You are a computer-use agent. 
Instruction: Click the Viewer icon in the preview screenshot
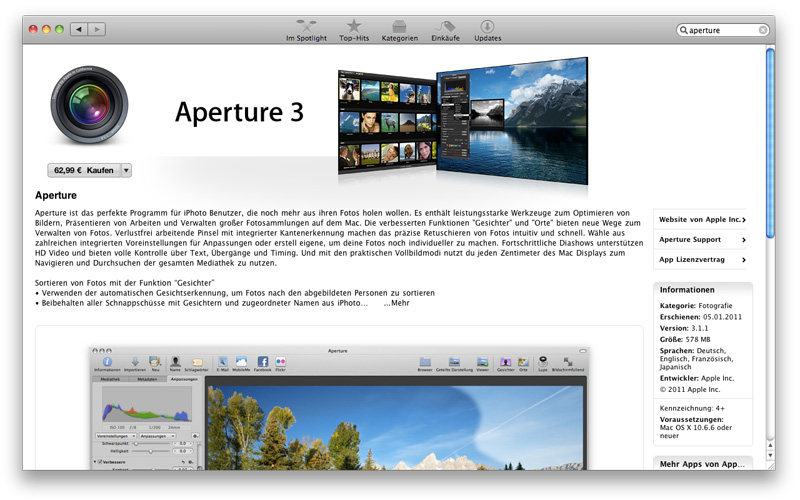point(482,364)
